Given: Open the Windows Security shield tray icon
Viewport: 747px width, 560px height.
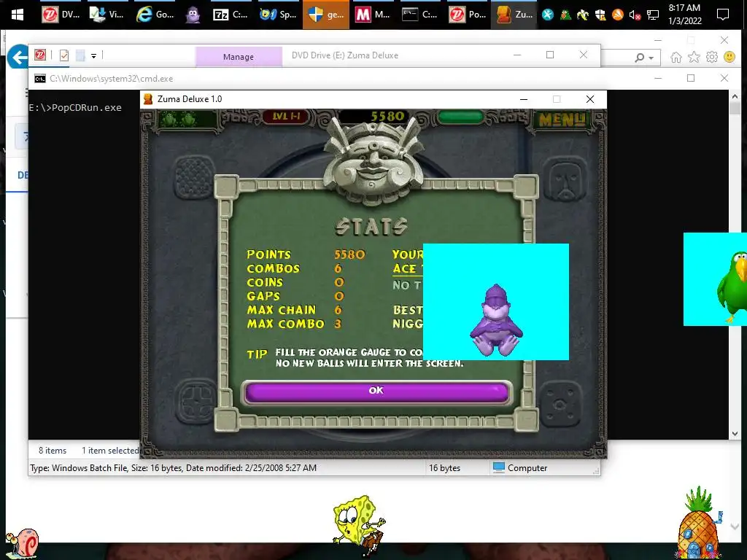Looking at the screenshot, I should coord(600,15).
